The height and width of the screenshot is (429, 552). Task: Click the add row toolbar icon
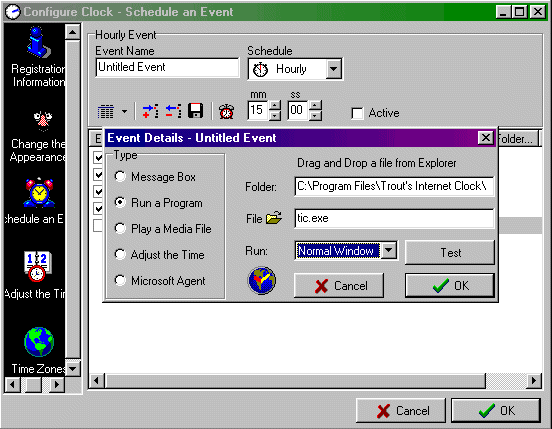click(150, 111)
